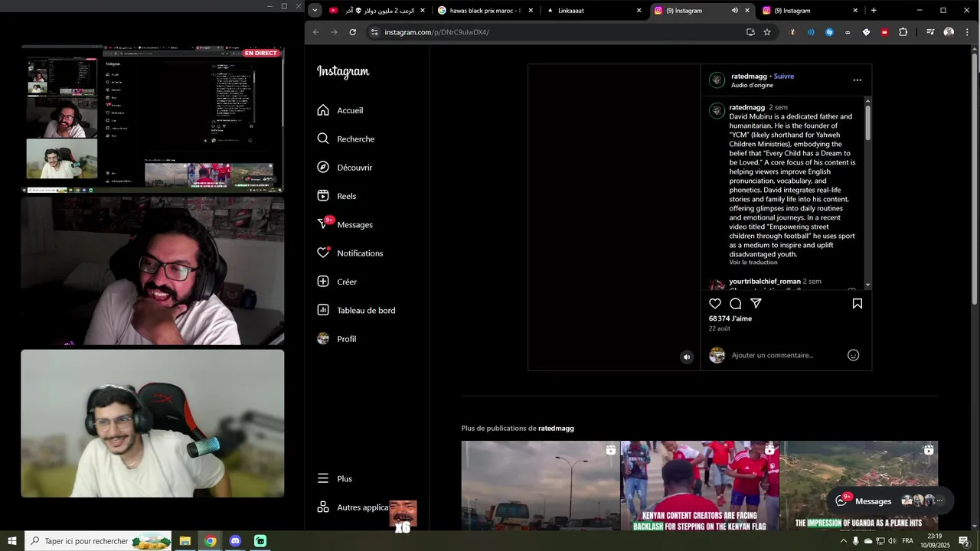Show hidden system tray icons
Viewport: 980px width, 551px height.
[844, 541]
